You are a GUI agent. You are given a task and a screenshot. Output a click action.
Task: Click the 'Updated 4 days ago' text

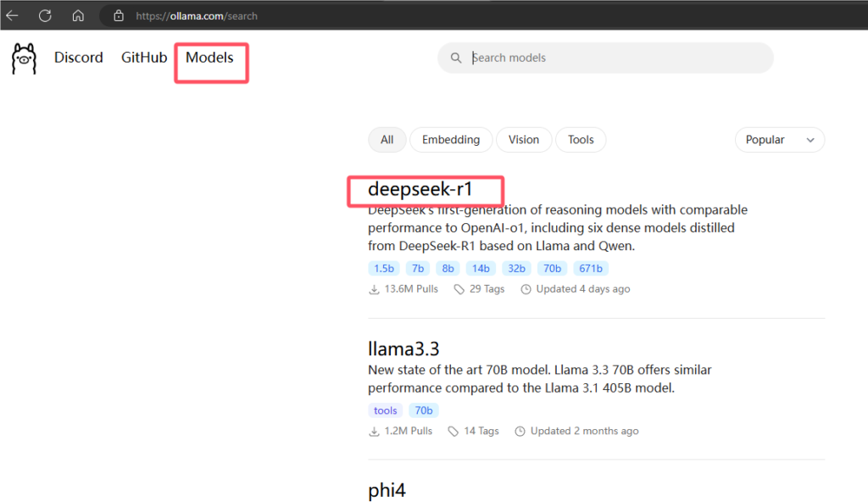(x=583, y=288)
